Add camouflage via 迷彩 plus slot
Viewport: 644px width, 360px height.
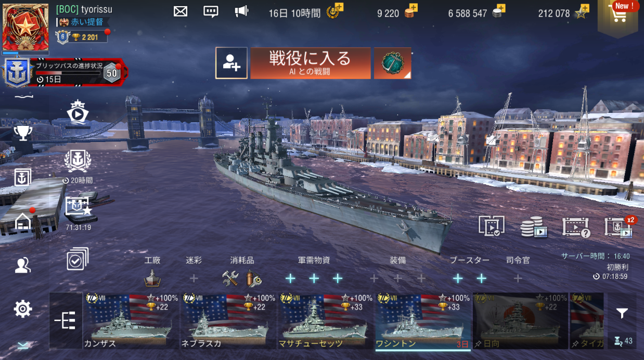pos(194,279)
